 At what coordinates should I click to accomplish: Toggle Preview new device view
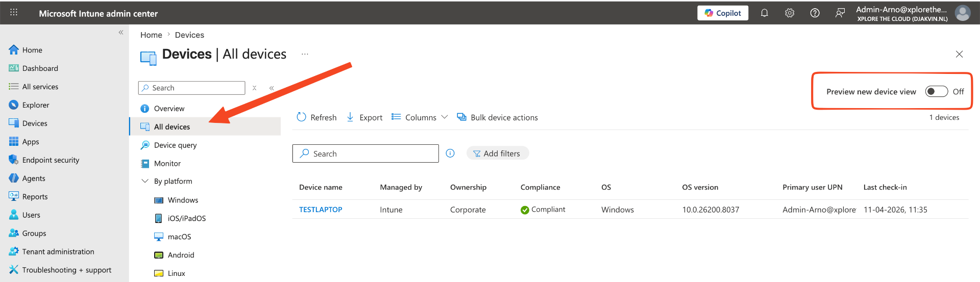pyautogui.click(x=936, y=91)
